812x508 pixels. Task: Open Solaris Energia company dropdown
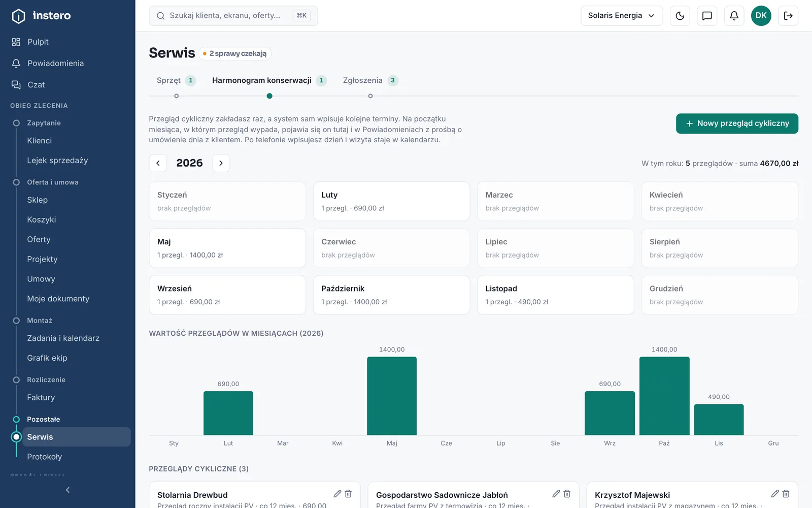pyautogui.click(x=622, y=16)
